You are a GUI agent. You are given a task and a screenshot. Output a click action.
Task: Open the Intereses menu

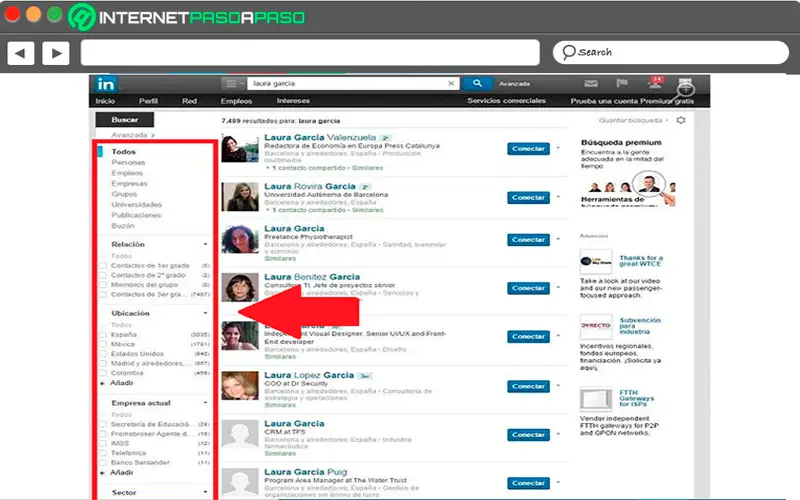(293, 101)
